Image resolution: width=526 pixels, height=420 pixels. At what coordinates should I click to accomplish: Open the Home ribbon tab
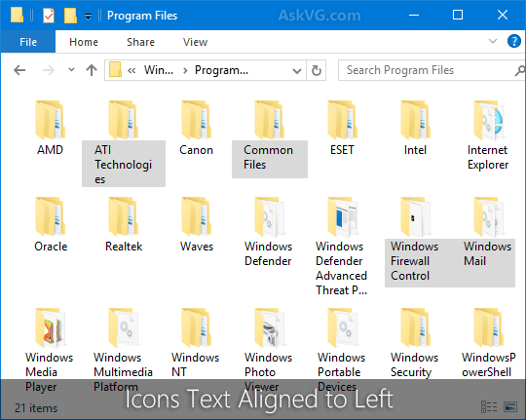pyautogui.click(x=84, y=42)
